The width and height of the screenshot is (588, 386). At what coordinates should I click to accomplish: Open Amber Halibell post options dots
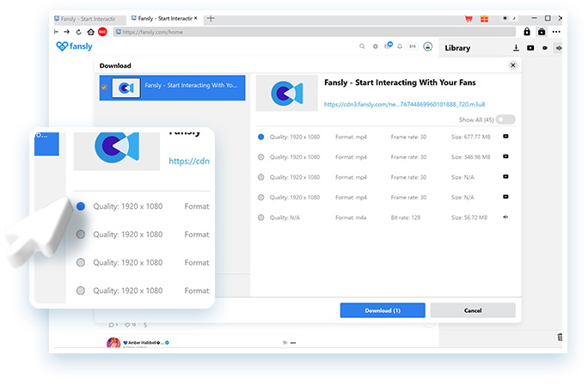pos(293,342)
